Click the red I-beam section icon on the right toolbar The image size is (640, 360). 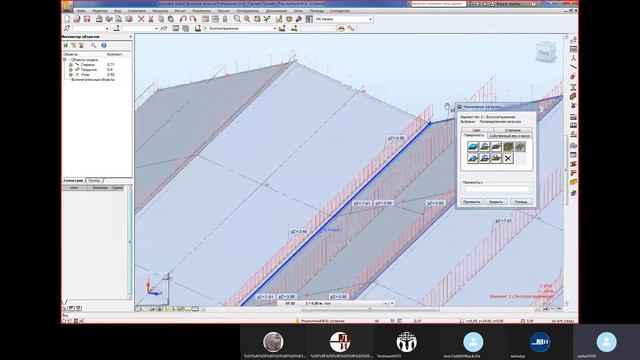point(573,87)
